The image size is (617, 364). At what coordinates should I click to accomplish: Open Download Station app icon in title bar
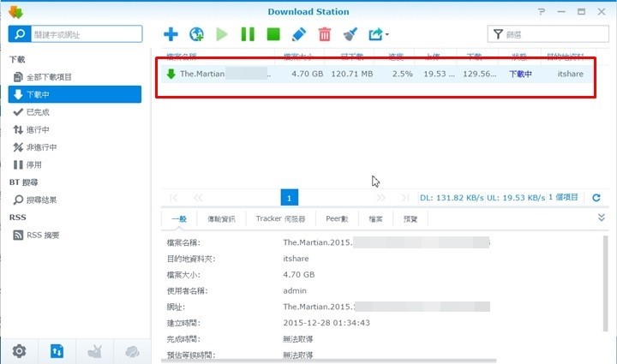(15, 12)
